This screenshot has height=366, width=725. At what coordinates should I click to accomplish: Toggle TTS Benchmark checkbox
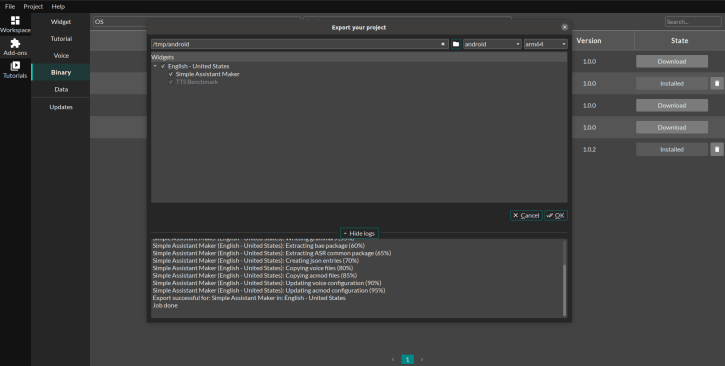tap(171, 82)
